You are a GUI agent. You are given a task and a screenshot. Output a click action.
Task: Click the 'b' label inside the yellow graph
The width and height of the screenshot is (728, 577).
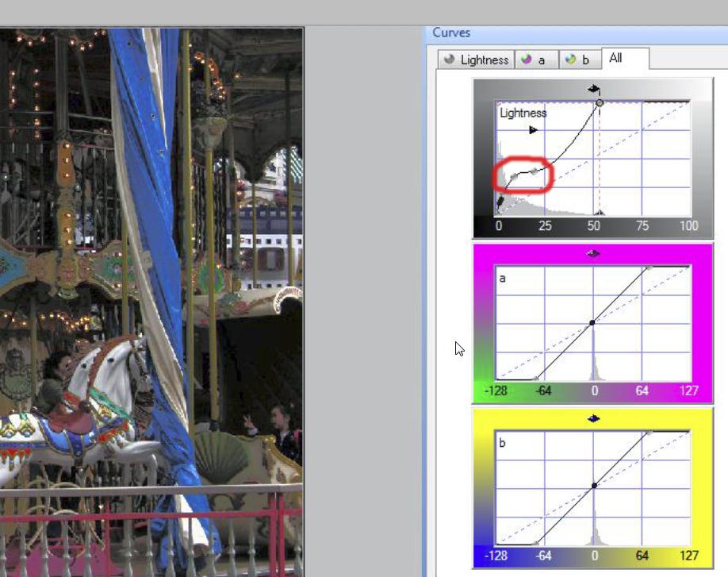pyautogui.click(x=502, y=442)
